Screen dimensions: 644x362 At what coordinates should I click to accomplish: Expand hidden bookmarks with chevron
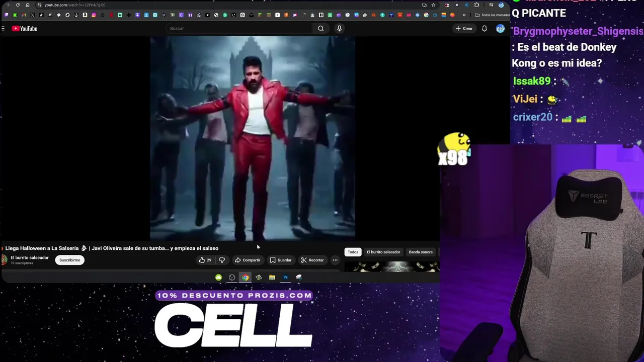(x=464, y=15)
